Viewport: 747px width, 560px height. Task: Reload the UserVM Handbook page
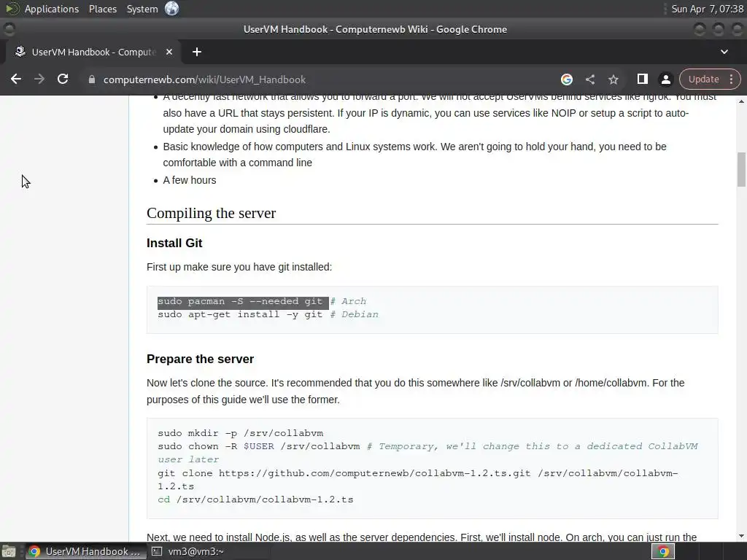click(x=63, y=79)
